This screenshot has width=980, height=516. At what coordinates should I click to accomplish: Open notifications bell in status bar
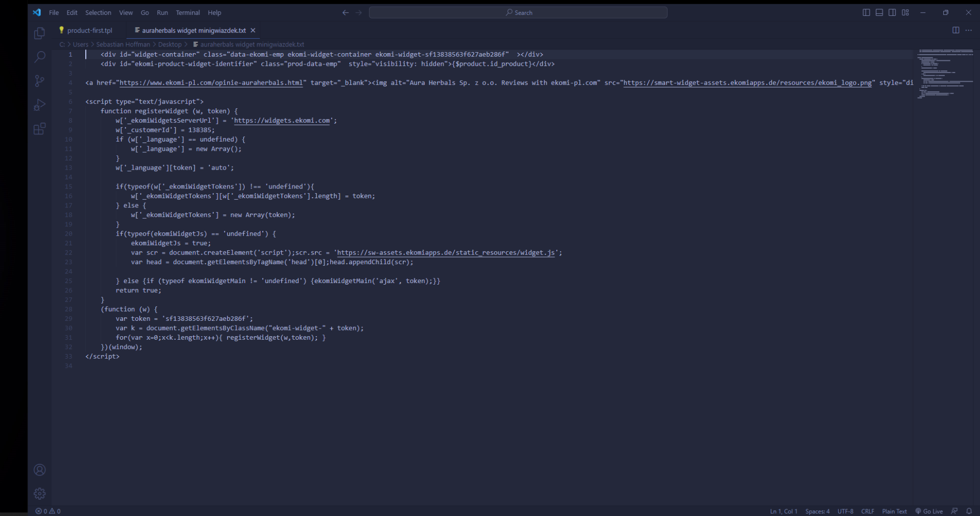click(969, 511)
